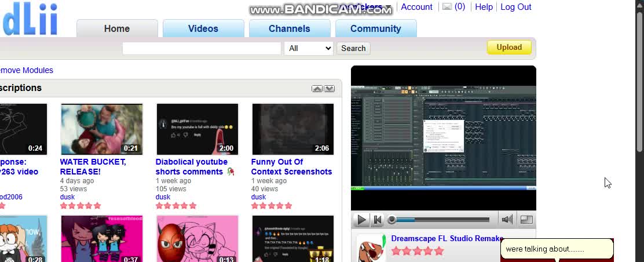The image size is (644, 262).
Task: Click the Remove Modules link
Action: click(26, 70)
